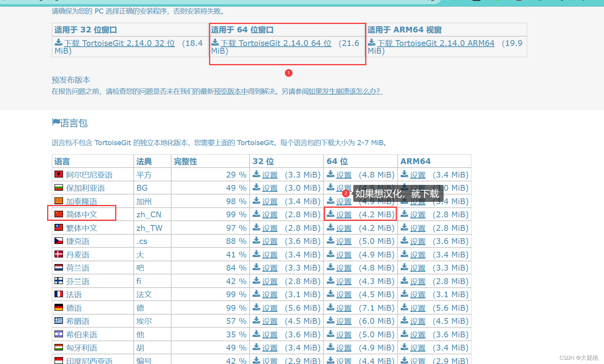
Task: Click the Danish flag icon
Action: pyautogui.click(x=59, y=254)
